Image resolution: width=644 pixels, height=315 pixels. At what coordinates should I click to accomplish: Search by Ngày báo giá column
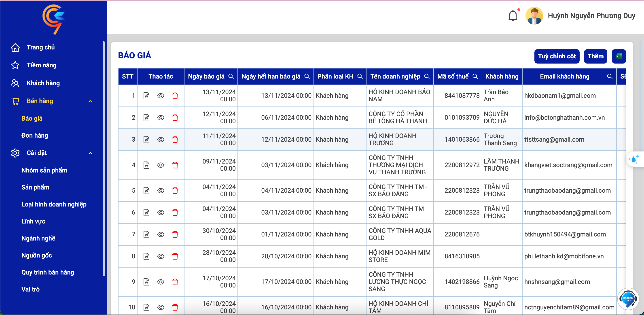click(231, 77)
